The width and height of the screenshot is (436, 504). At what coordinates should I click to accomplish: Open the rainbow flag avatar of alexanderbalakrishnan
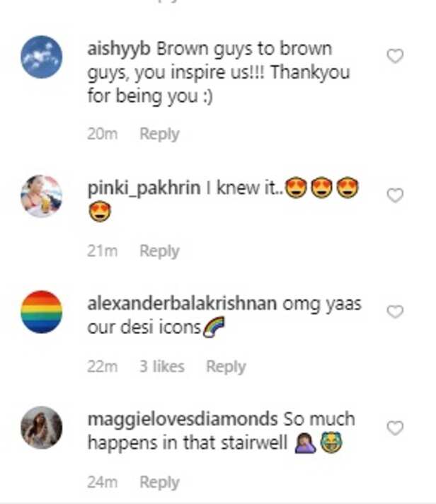click(x=42, y=311)
